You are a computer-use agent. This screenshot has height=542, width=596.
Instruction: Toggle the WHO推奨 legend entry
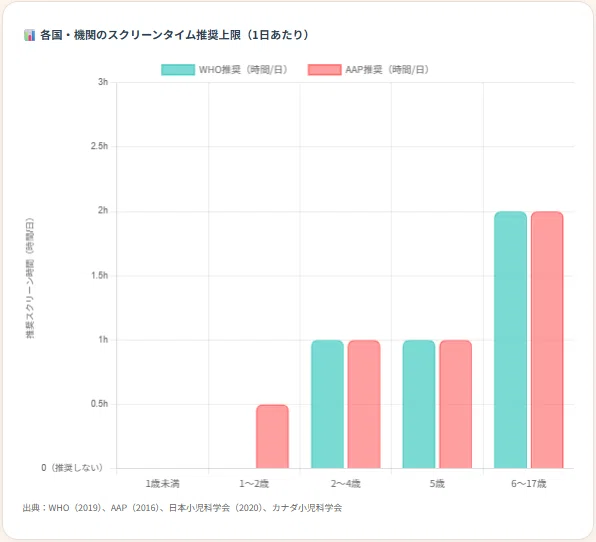[x=225, y=70]
